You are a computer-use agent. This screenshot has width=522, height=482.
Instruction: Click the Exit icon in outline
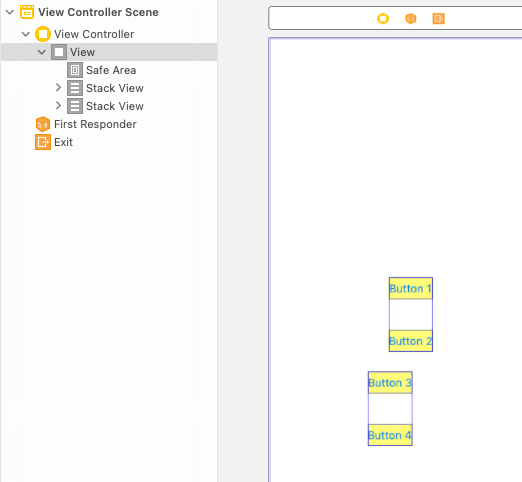(x=43, y=142)
